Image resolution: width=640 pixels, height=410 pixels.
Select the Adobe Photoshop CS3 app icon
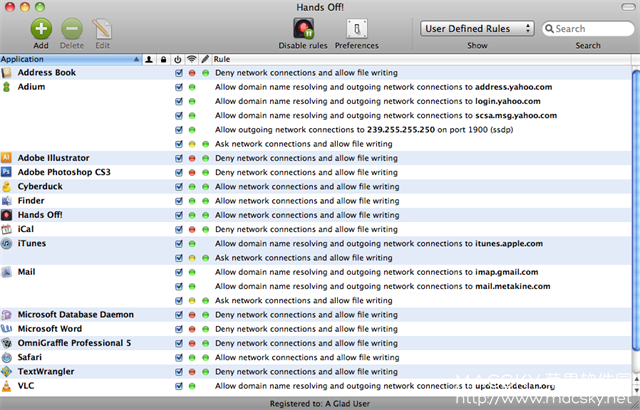click(x=7, y=172)
